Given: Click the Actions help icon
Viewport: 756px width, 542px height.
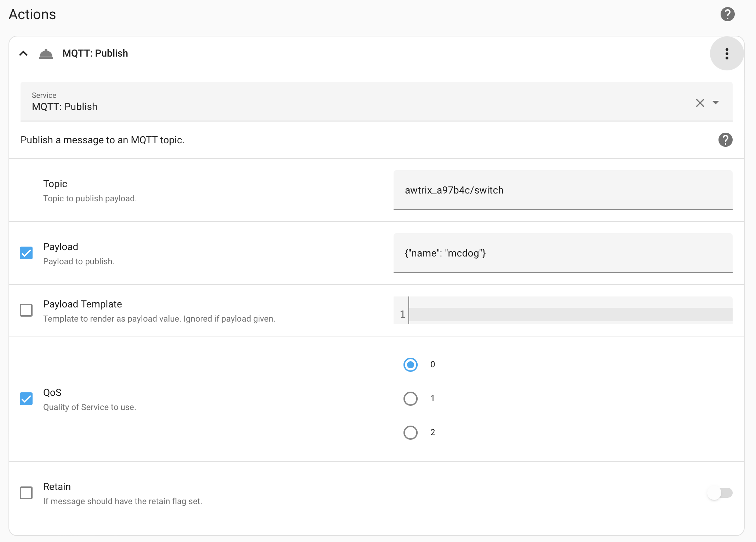Looking at the screenshot, I should (728, 14).
